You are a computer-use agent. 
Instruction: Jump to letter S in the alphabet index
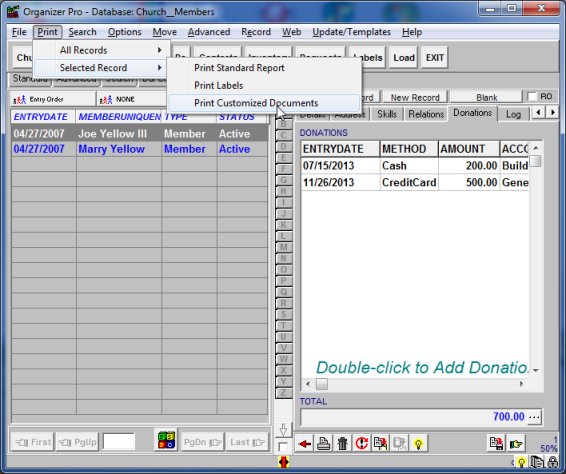(x=283, y=314)
